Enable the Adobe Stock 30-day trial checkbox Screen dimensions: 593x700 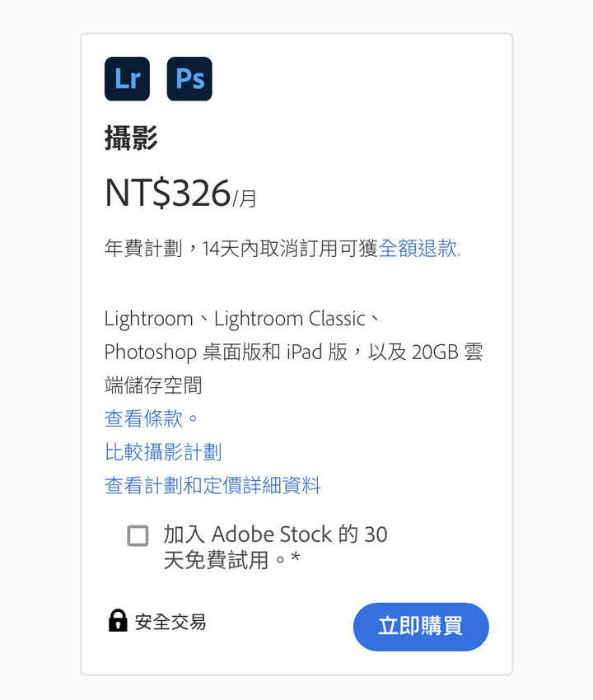[138, 536]
